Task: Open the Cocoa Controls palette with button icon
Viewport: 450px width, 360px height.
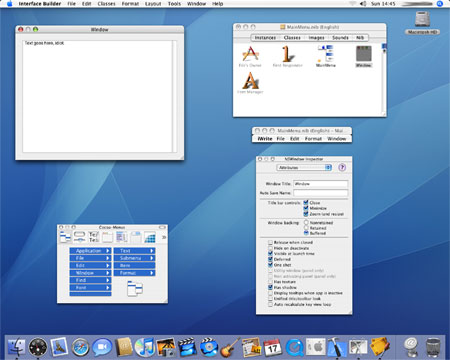Action: click(x=79, y=237)
